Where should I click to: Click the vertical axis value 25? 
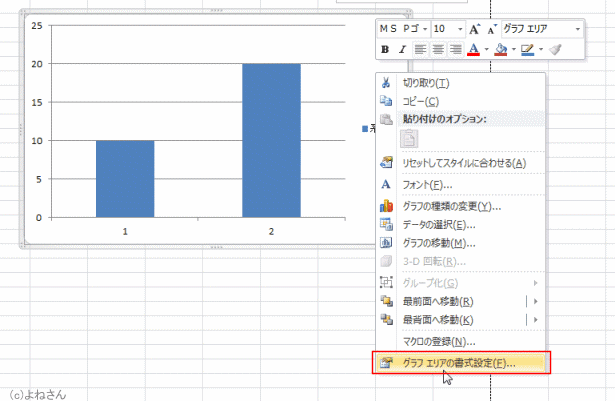37,26
